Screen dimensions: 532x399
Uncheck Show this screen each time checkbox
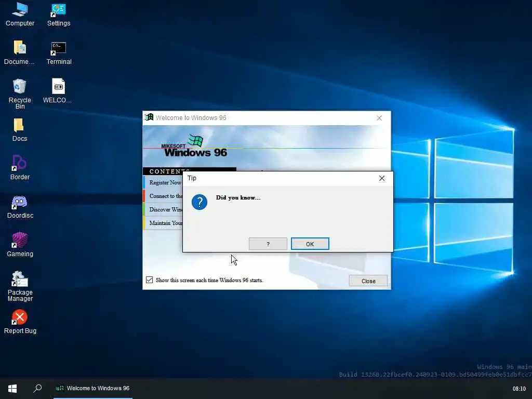[x=149, y=280]
